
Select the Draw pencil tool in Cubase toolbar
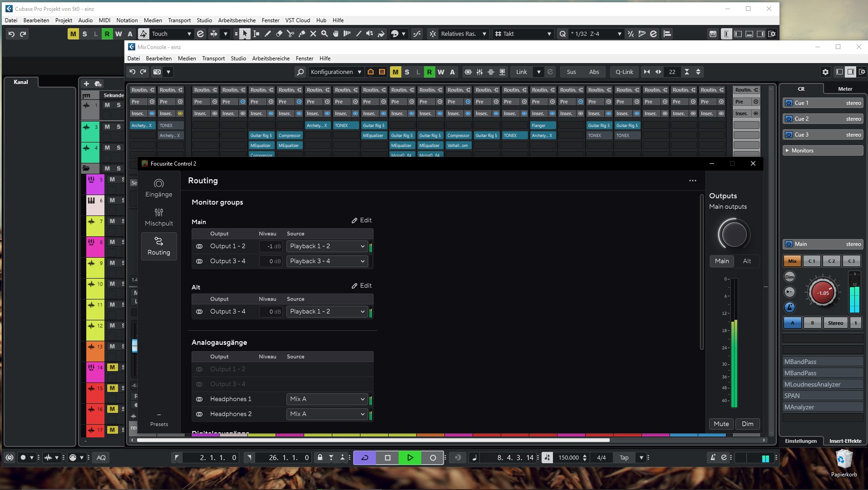(268, 34)
